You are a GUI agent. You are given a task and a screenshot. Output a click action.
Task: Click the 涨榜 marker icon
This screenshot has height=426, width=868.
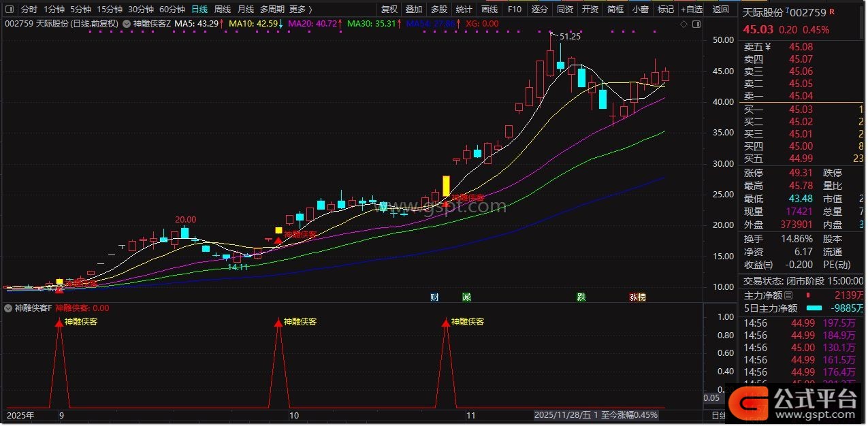[637, 297]
